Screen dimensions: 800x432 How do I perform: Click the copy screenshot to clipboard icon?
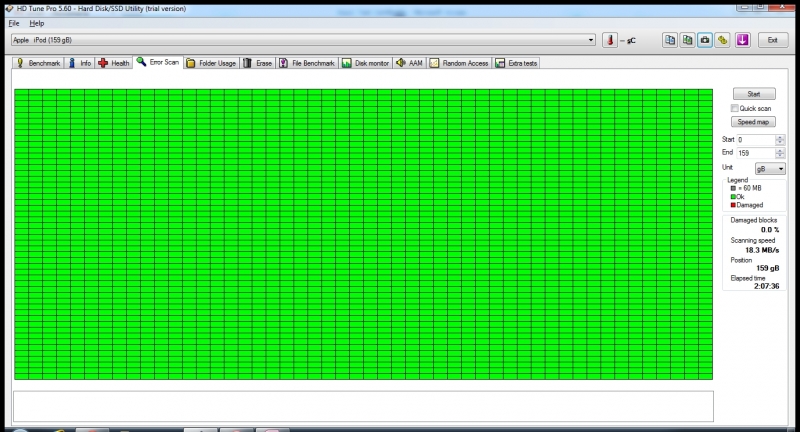[x=687, y=40]
